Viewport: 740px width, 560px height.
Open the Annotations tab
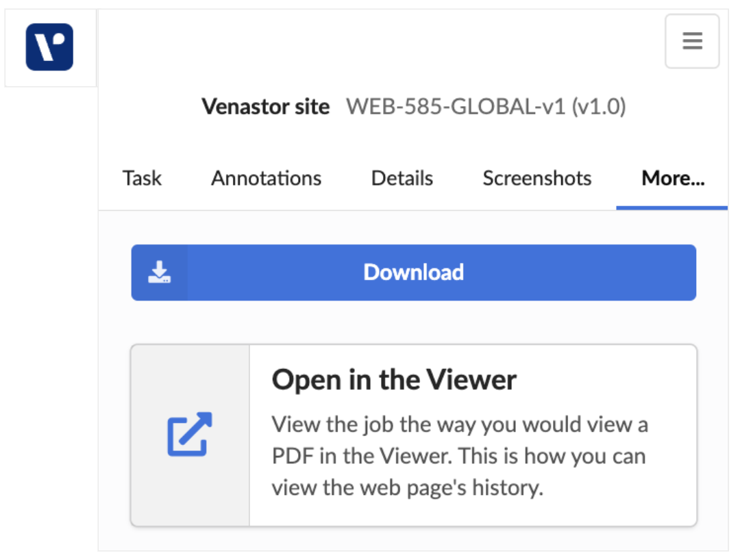tap(266, 178)
